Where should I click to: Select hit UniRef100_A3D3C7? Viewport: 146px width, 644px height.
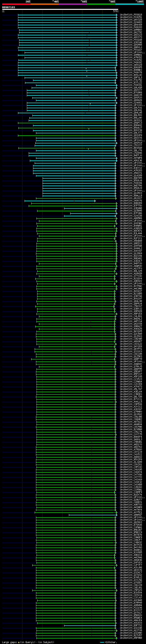[131, 261]
